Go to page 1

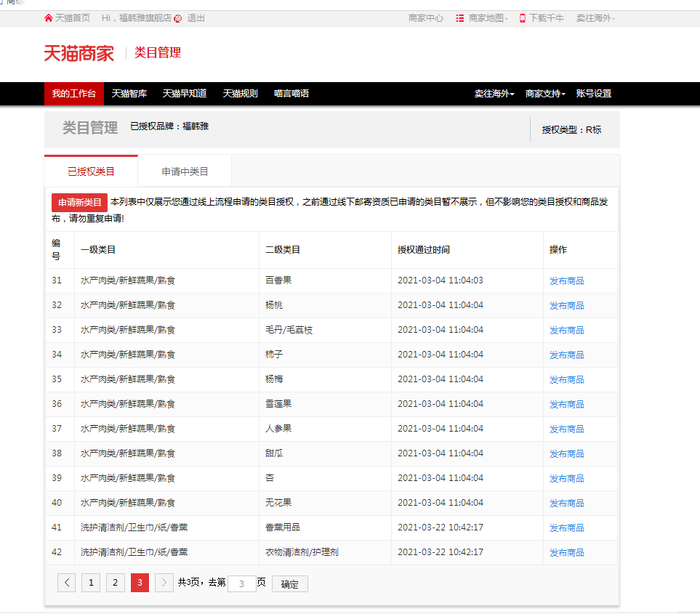(91, 582)
